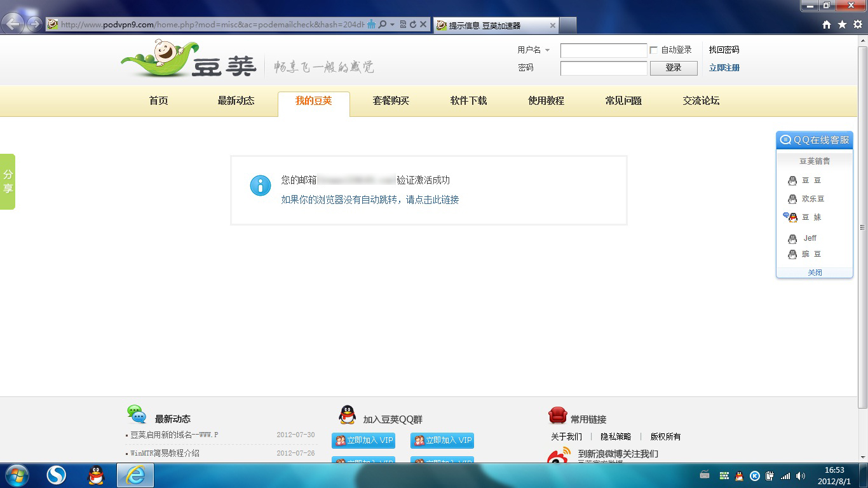Click the 到新浪微博关注我们 link
Viewport: 868px width, 488px height.
click(618, 454)
